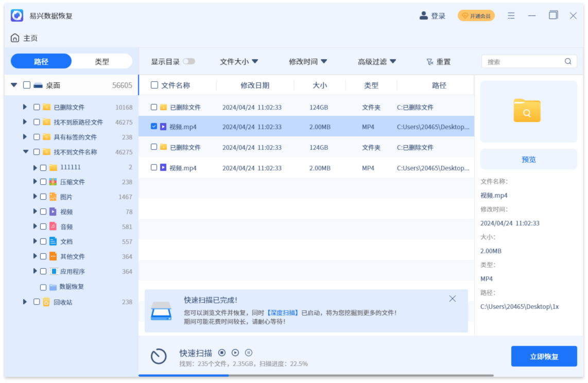The height and width of the screenshot is (383, 588).
Task: Click the 预览 preview button
Action: [528, 159]
